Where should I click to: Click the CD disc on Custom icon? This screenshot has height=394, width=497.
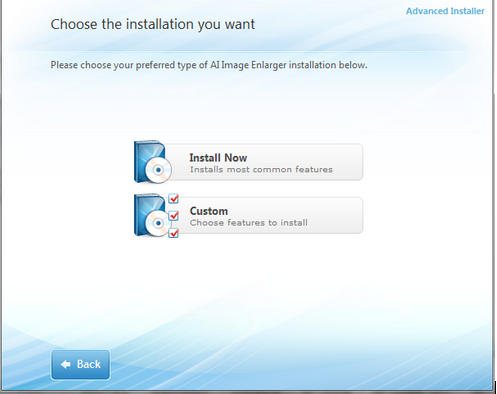[x=158, y=223]
